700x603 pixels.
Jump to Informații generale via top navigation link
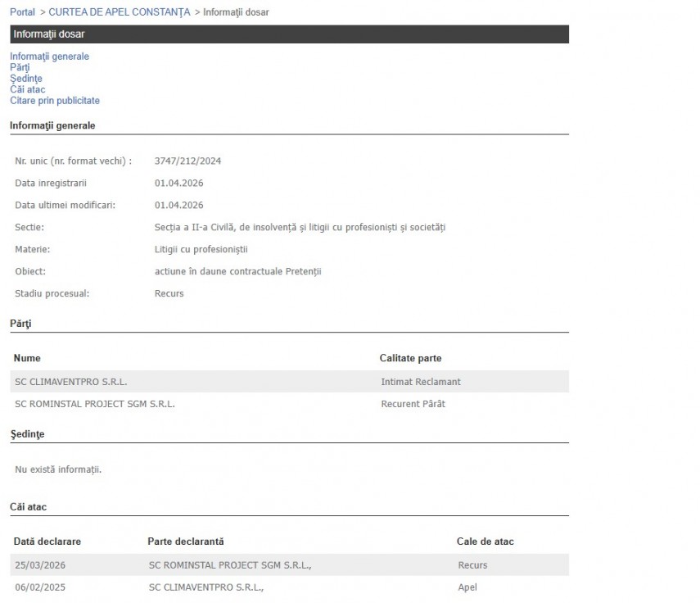point(49,57)
